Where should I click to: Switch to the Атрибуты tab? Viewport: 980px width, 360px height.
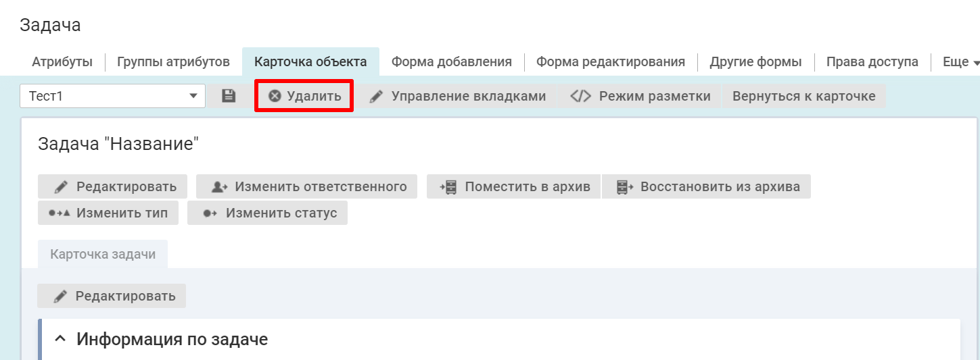tap(62, 62)
